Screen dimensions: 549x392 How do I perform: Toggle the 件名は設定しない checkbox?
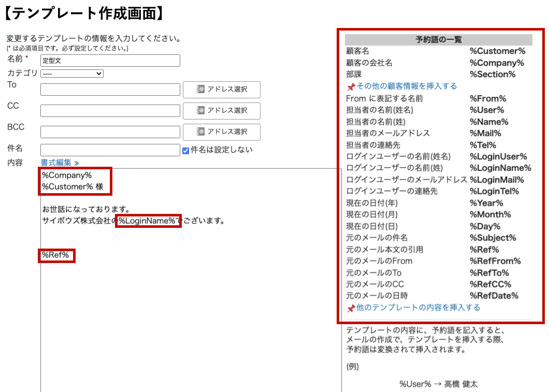[185, 151]
